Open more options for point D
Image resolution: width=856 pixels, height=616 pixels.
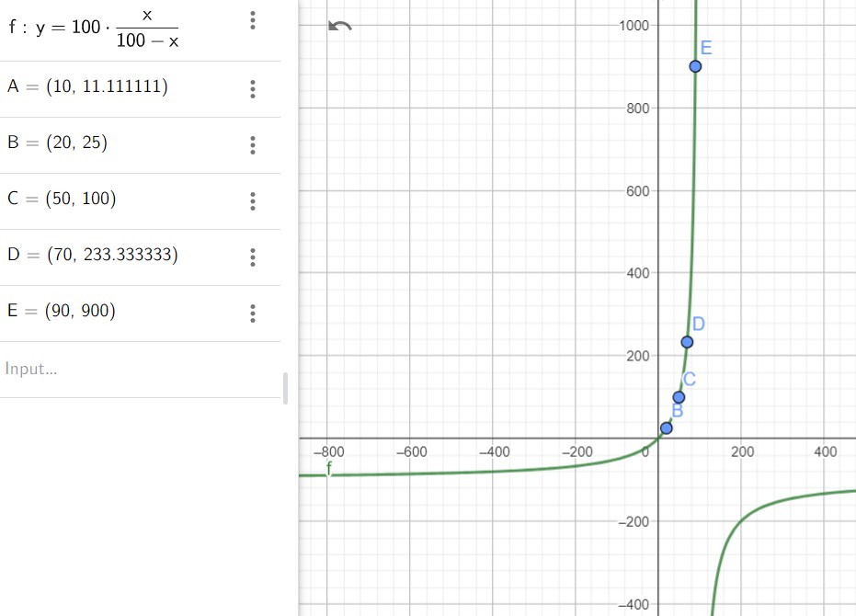pos(252,257)
